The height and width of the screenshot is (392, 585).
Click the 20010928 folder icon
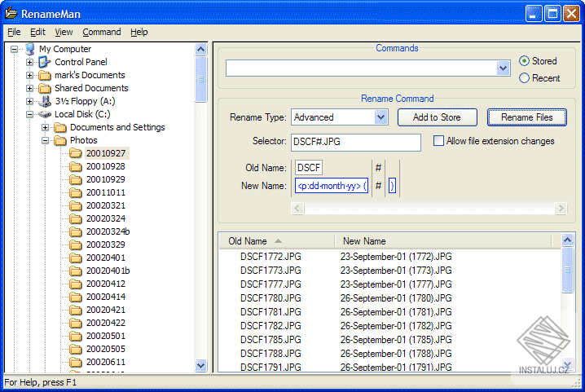(x=76, y=166)
